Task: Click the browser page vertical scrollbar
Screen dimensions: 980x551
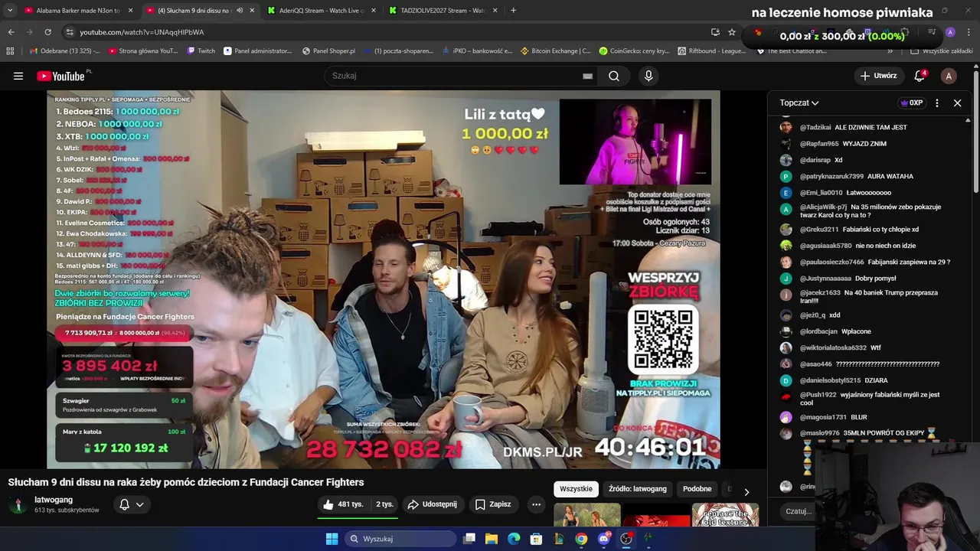Action: click(976, 130)
